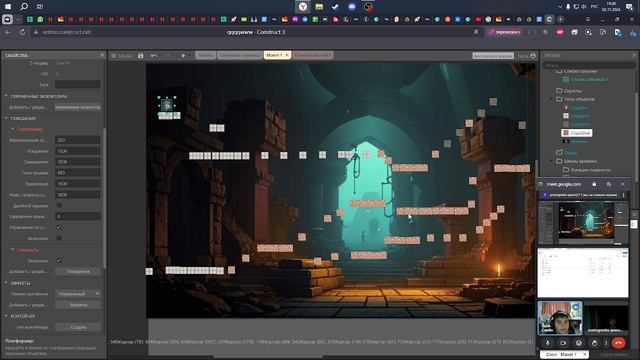Close the Макет 1 tab

tap(287, 55)
